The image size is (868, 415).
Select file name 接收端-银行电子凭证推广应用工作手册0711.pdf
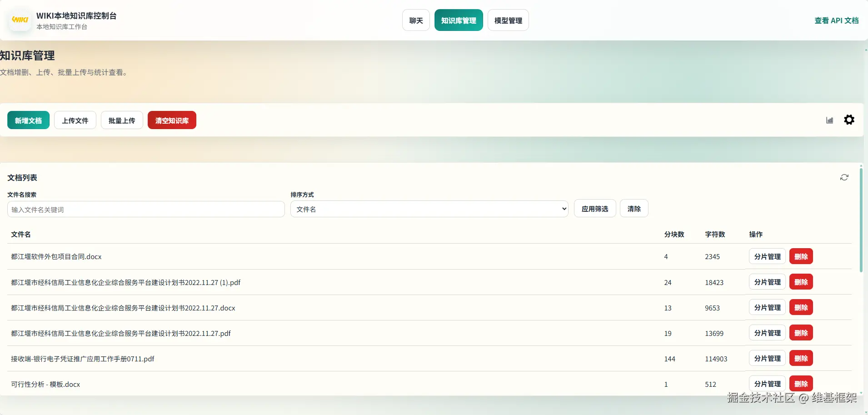coord(83,359)
